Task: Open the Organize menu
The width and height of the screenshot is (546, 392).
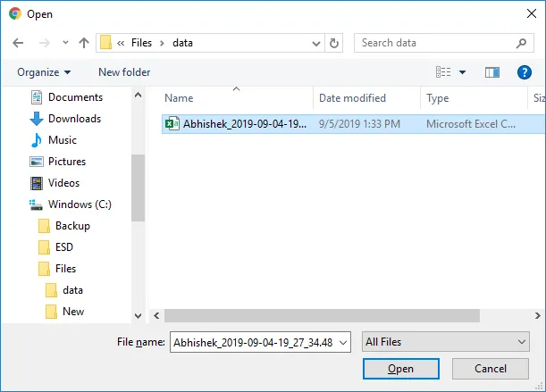Action: [x=44, y=72]
